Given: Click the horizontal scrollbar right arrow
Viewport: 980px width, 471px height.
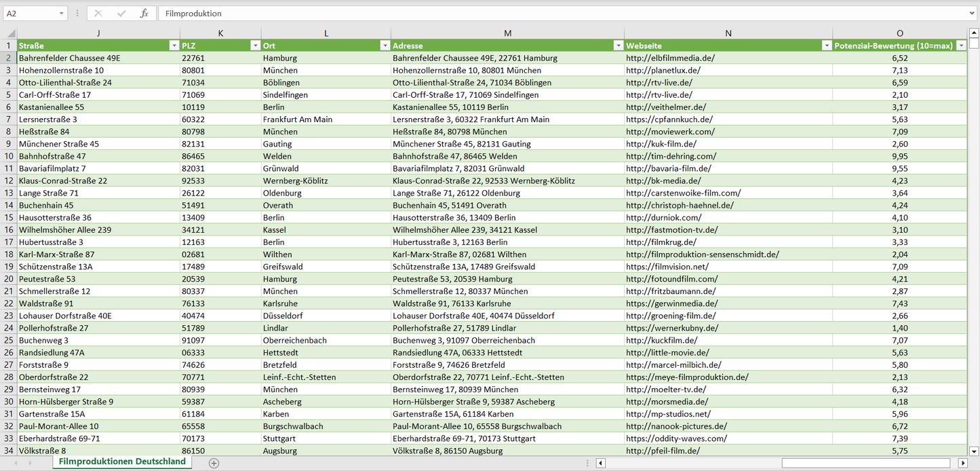Looking at the screenshot, I should click(962, 463).
